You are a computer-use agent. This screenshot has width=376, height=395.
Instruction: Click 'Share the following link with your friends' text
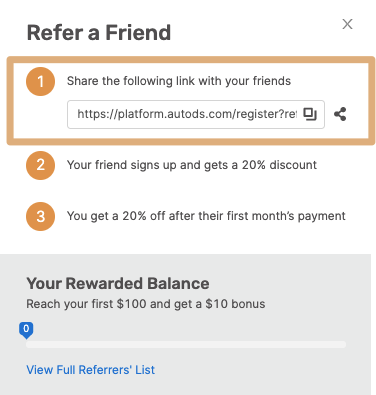point(179,81)
